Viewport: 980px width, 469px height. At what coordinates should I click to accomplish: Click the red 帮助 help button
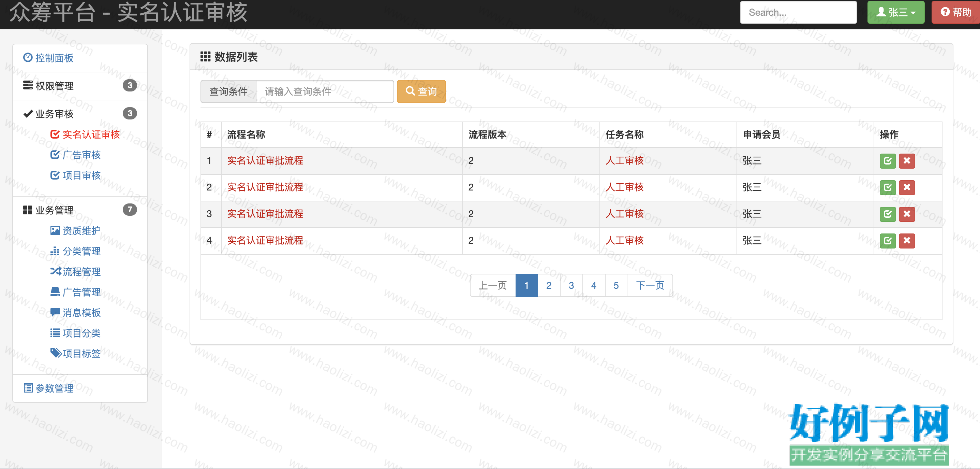click(x=956, y=12)
